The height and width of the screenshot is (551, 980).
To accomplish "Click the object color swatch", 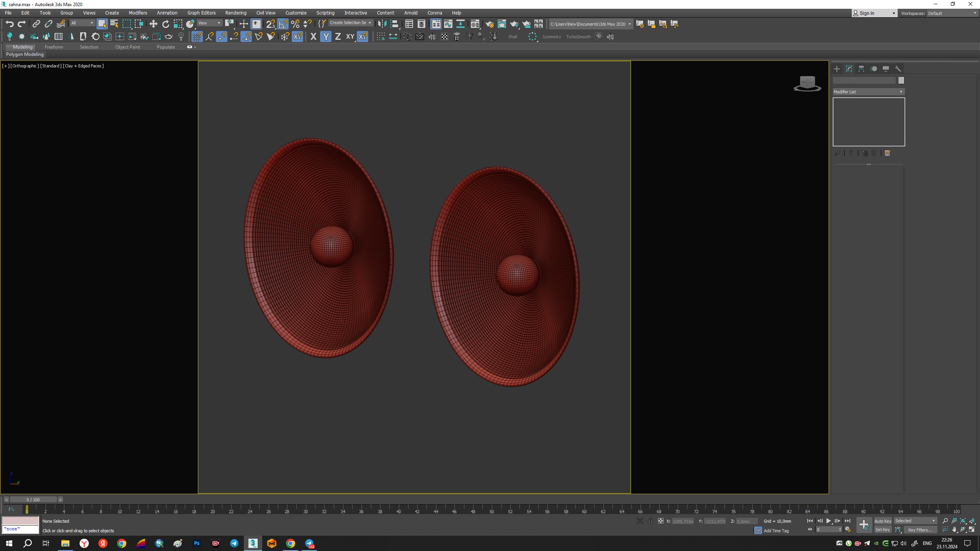I will pos(901,80).
